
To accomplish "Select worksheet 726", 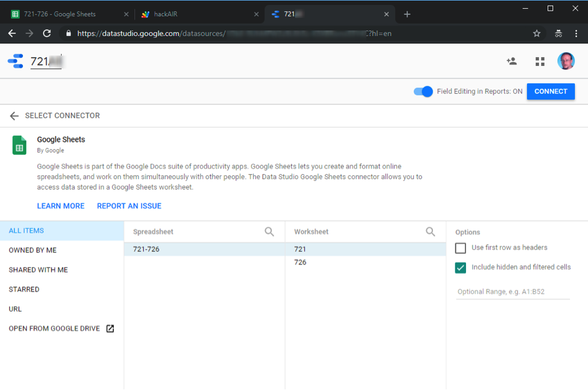I will [x=366, y=262].
